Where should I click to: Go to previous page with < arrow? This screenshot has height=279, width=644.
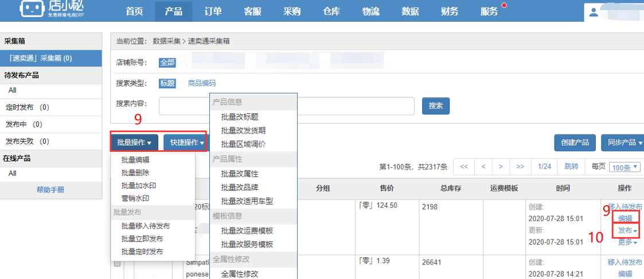[x=483, y=167]
